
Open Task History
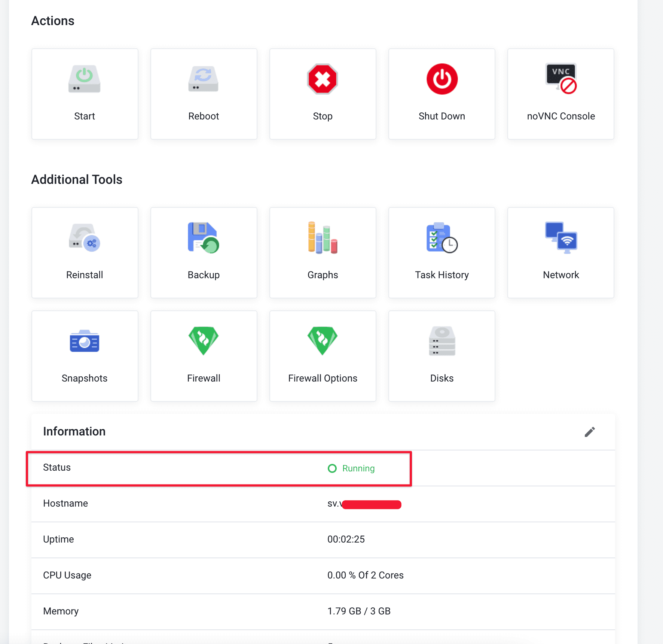(x=442, y=253)
